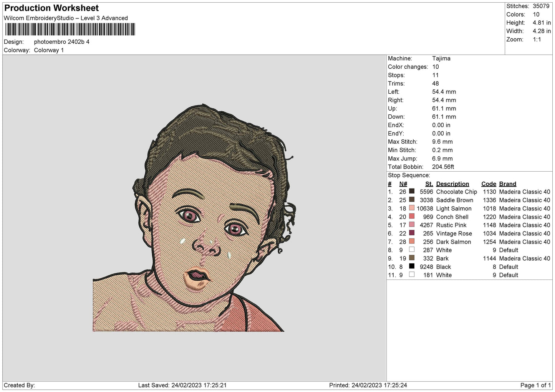Viewport: 555px width, 392px height.
Task: Click the Conch Shell color swatch
Action: 412,216
